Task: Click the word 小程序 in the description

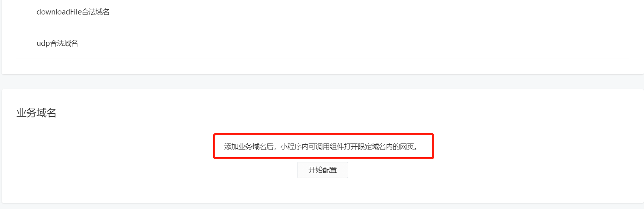Action: 291,147
